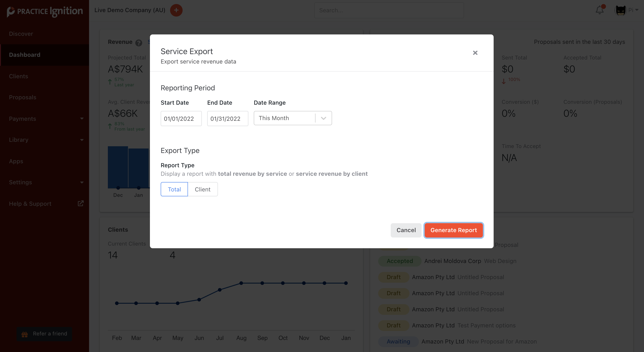Image resolution: width=644 pixels, height=352 pixels.
Task: Click the Cancel button
Action: (x=406, y=230)
